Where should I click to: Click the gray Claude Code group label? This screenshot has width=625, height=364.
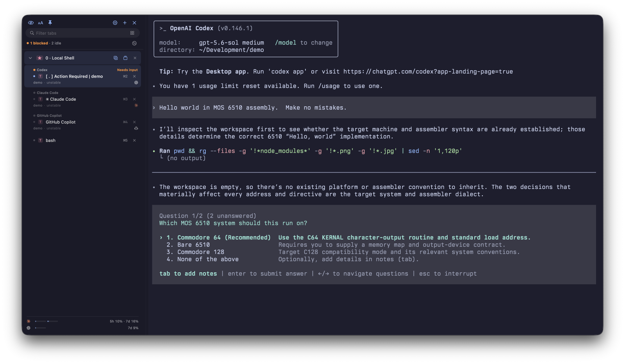coord(47,93)
